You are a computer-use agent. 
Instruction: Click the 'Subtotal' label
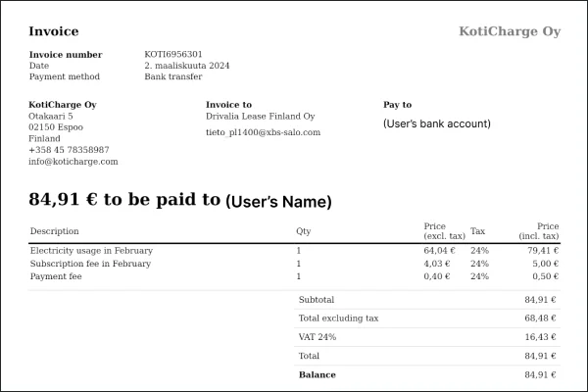pos(317,300)
